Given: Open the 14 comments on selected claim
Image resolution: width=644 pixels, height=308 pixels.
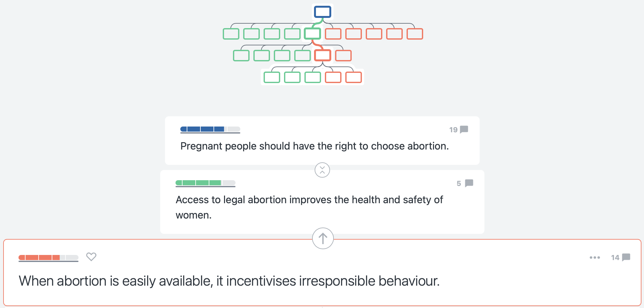Looking at the screenshot, I should 620,258.
